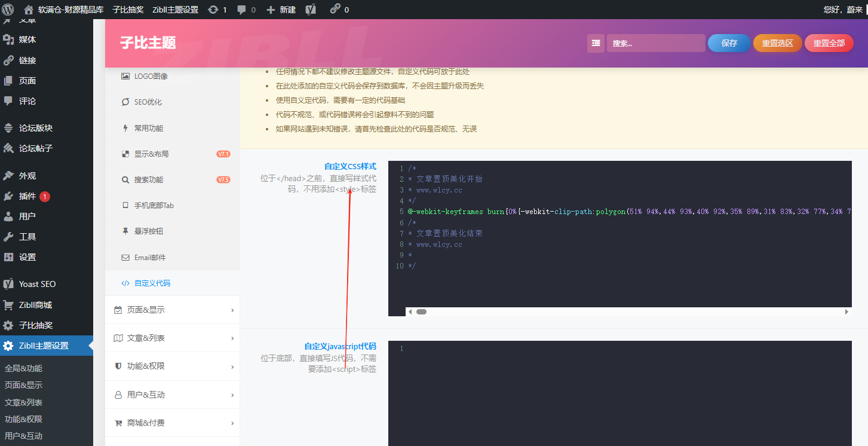Click the theme options search field
Screen dimensions: 868x446
(656, 43)
